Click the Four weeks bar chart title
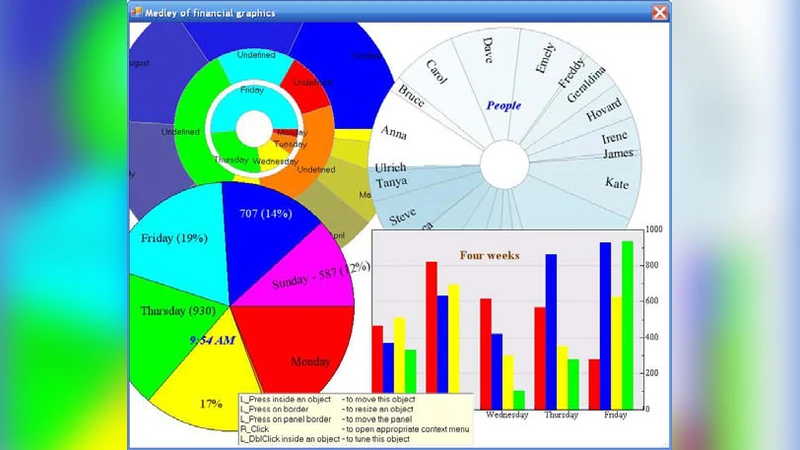 pos(489,255)
